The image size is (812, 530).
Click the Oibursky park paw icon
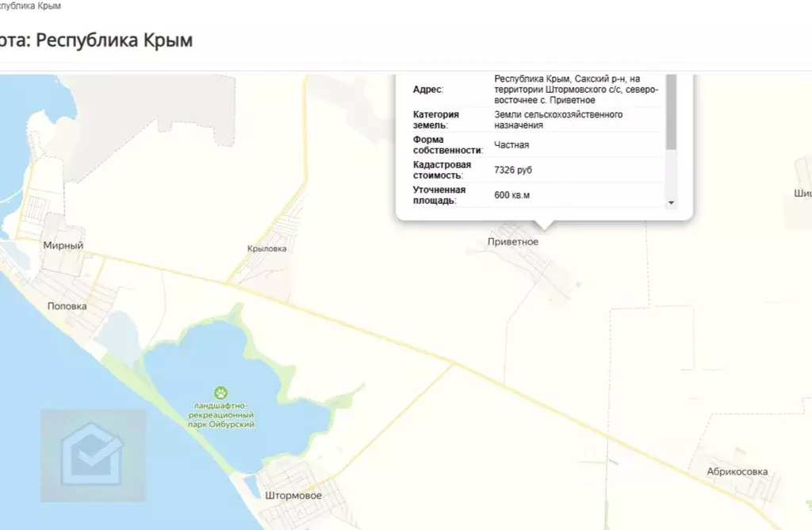point(221,393)
